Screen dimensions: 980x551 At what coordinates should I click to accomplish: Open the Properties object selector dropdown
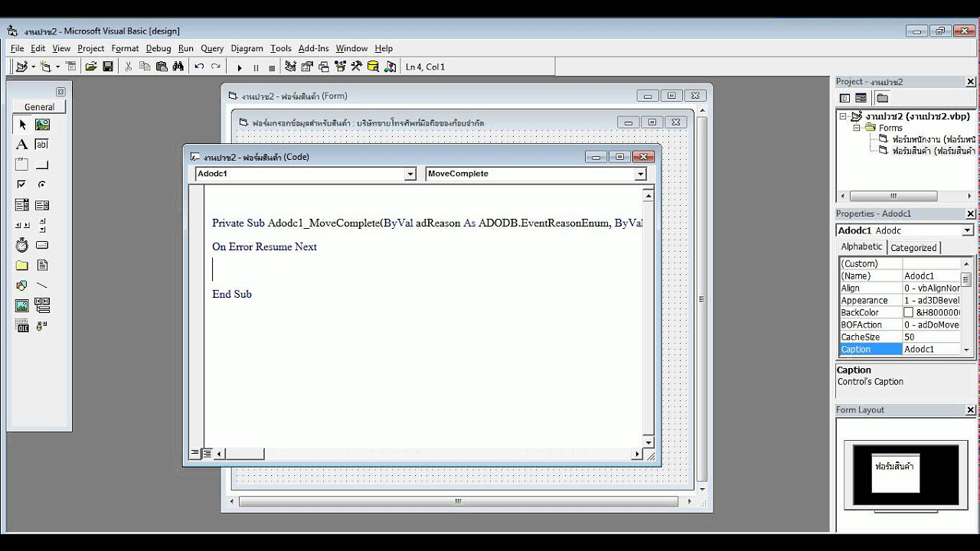coord(967,230)
